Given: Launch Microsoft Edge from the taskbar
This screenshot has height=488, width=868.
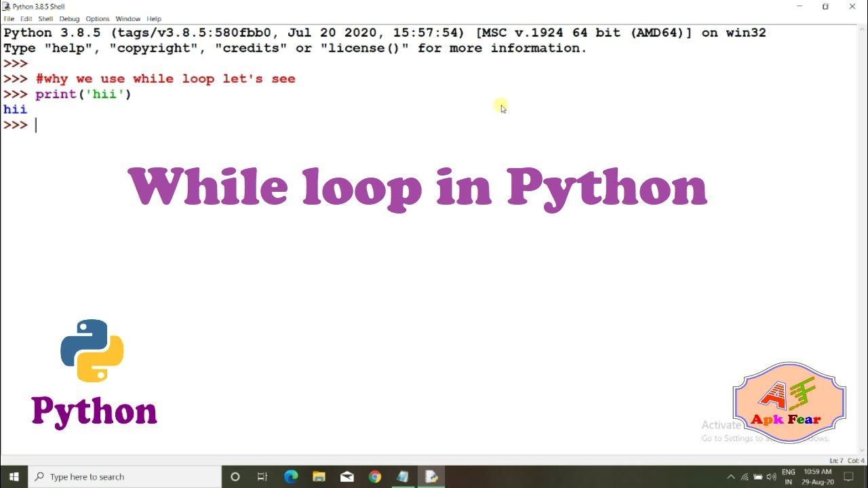Looking at the screenshot, I should (x=291, y=476).
